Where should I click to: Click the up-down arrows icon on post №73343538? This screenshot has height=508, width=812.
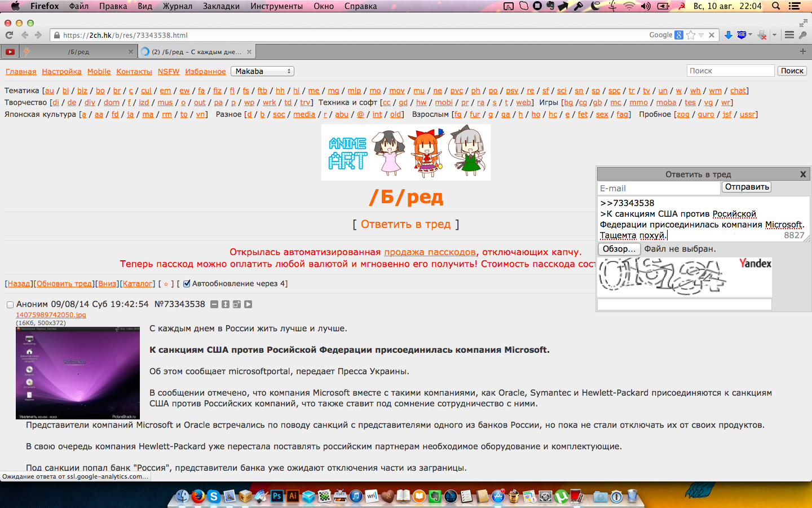click(226, 304)
